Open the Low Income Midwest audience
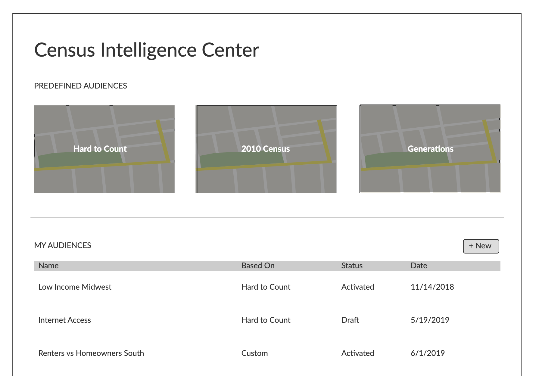The width and height of the screenshot is (542, 392). tap(75, 287)
